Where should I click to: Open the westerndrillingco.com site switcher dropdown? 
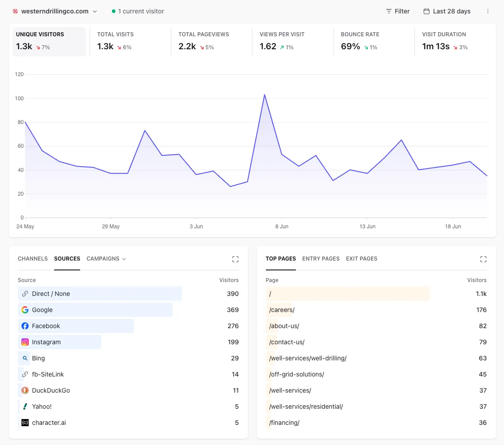coord(55,11)
